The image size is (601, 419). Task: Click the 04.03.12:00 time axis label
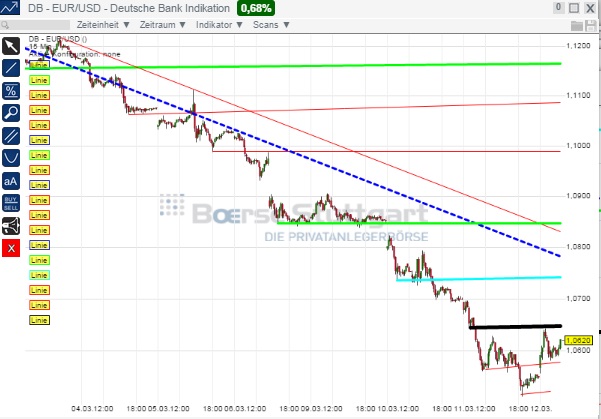pyautogui.click(x=92, y=409)
